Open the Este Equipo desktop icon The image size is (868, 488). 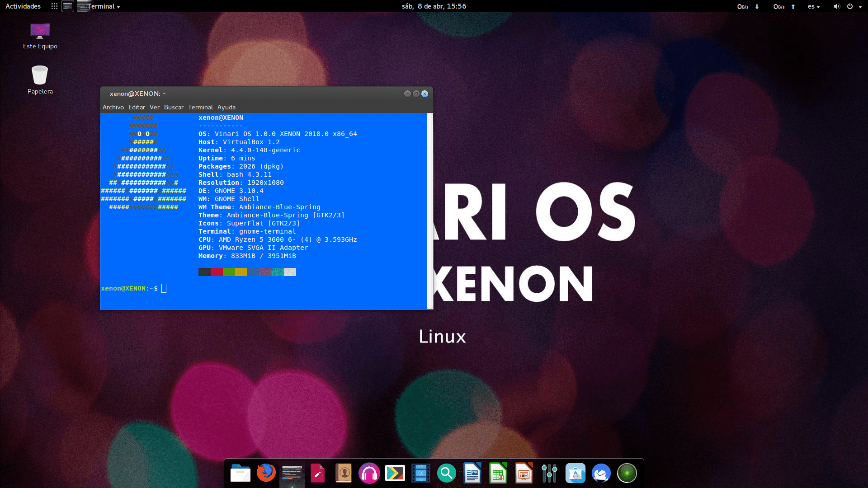(40, 36)
